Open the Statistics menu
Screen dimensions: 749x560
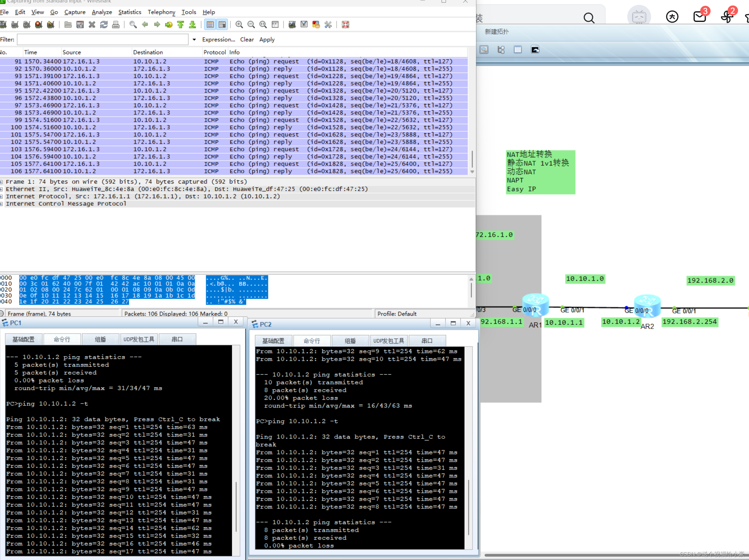(130, 12)
